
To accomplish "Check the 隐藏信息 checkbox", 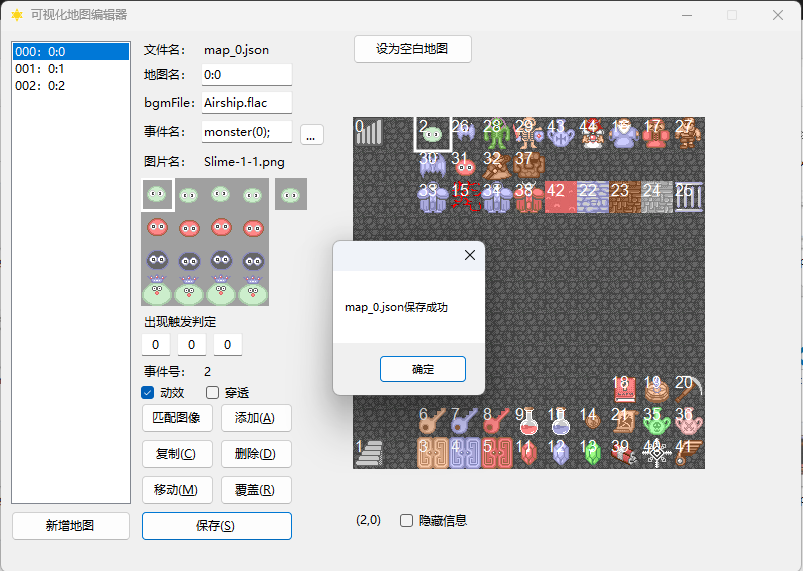I will point(406,521).
